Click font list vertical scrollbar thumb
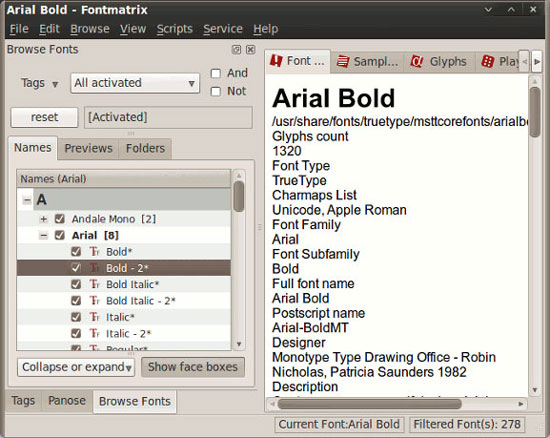The width and height of the screenshot is (550, 438). coord(239,196)
